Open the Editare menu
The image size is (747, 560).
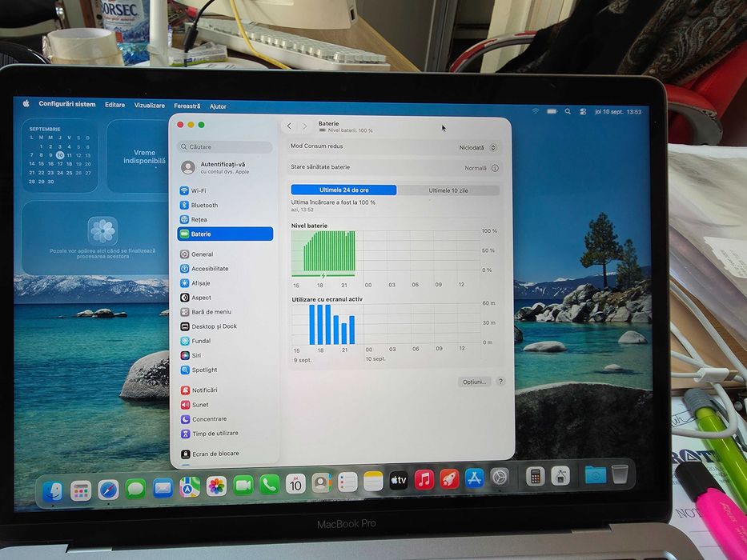click(x=114, y=105)
